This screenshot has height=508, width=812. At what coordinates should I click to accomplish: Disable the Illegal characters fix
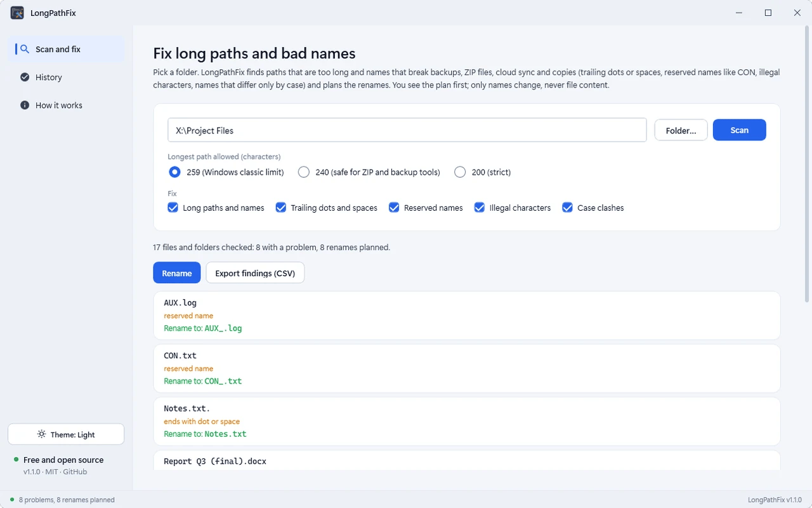513,208
